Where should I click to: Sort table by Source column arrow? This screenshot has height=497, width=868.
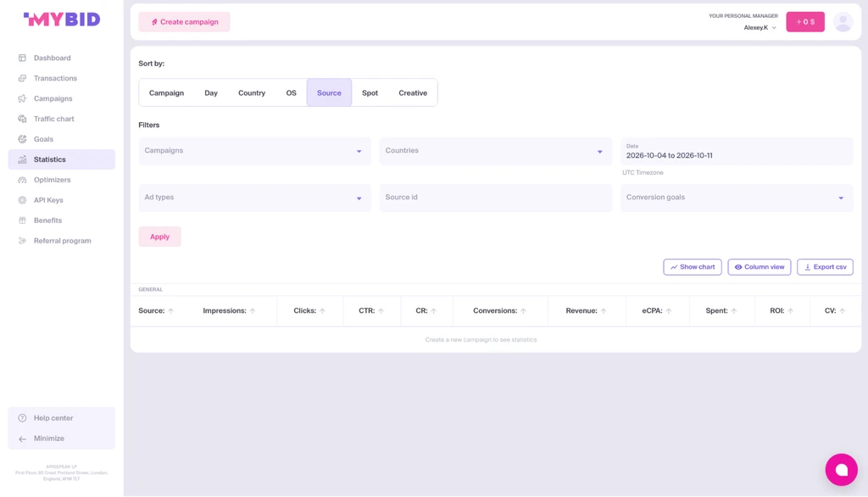click(x=171, y=310)
